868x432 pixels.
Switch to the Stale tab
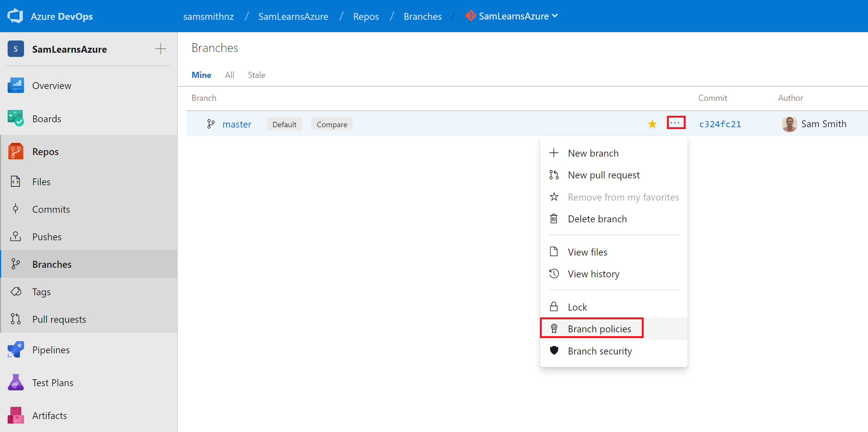click(x=256, y=75)
